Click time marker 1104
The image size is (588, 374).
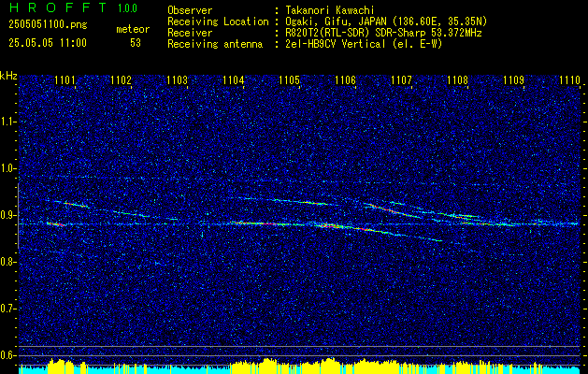coord(234,80)
